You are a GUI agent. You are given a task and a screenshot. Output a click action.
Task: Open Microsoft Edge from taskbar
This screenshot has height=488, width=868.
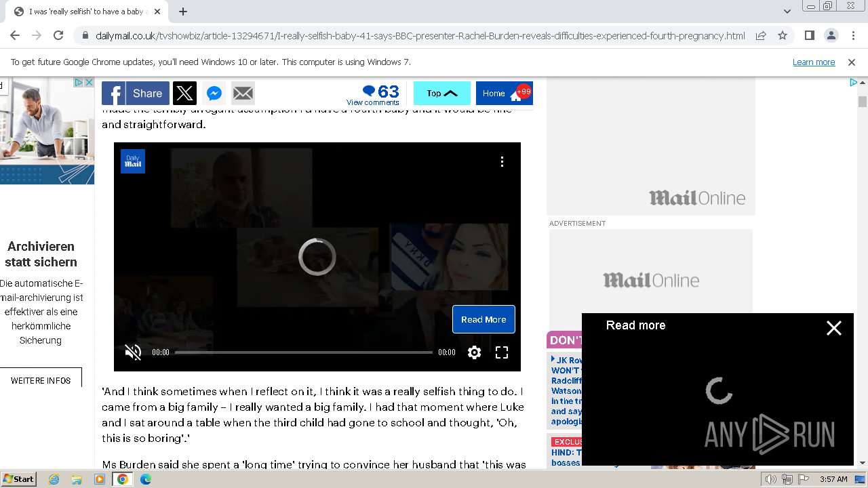(146, 479)
